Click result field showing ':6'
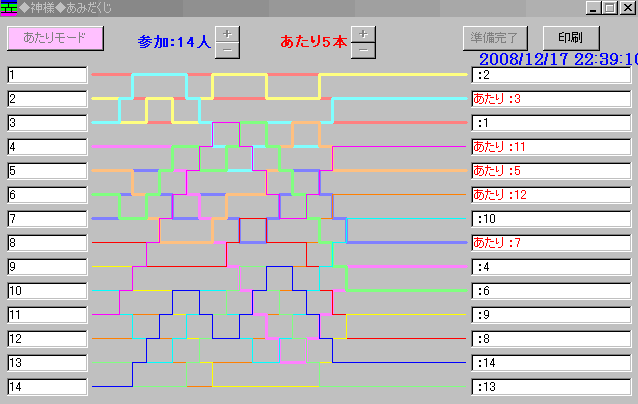 pos(551,291)
